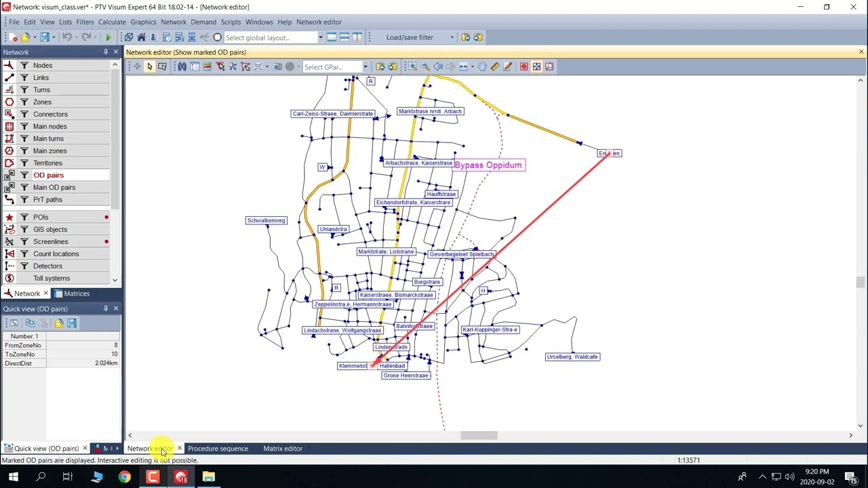Screen dimensions: 868x488
Task: Click the home icon in main toolbar
Action: pyautogui.click(x=141, y=37)
